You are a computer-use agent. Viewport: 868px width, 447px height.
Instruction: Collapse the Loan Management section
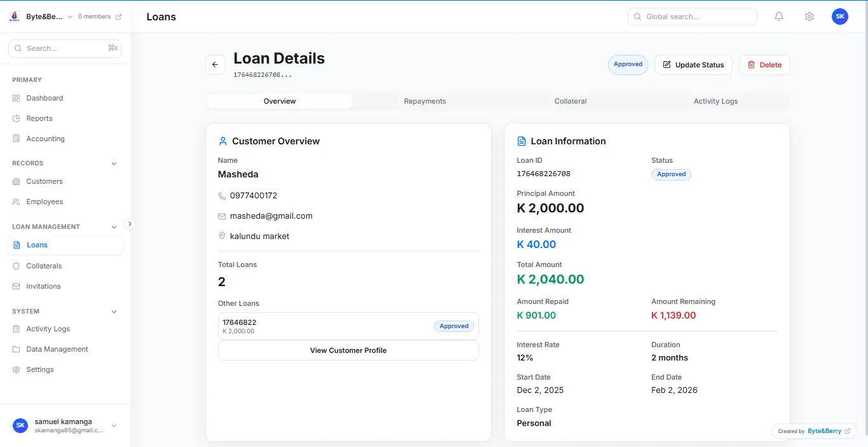[x=114, y=226]
